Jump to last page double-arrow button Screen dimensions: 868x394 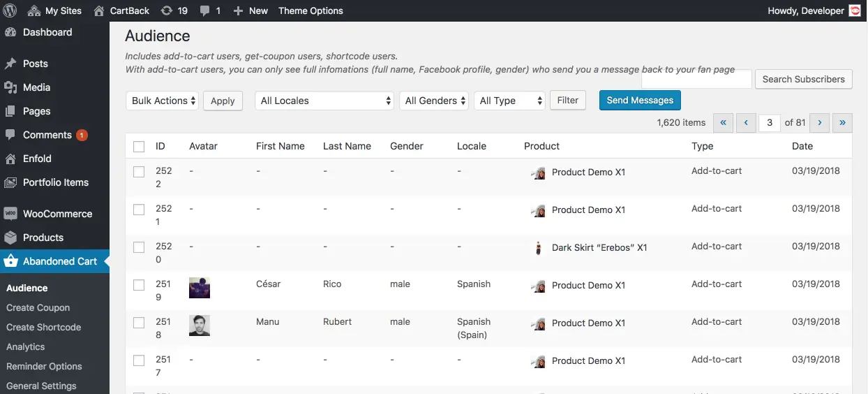tap(842, 122)
